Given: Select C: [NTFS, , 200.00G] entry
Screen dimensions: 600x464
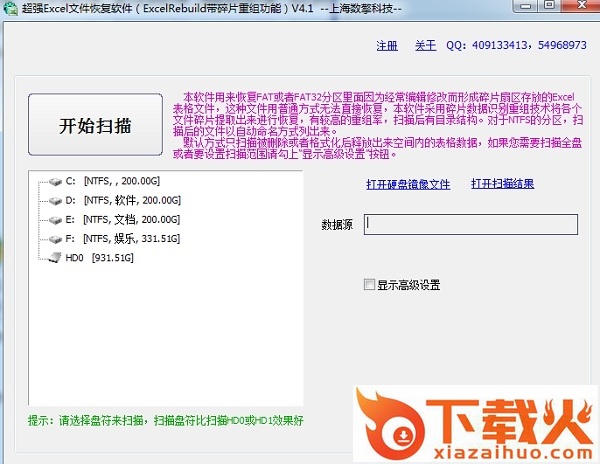Looking at the screenshot, I should [x=113, y=181].
